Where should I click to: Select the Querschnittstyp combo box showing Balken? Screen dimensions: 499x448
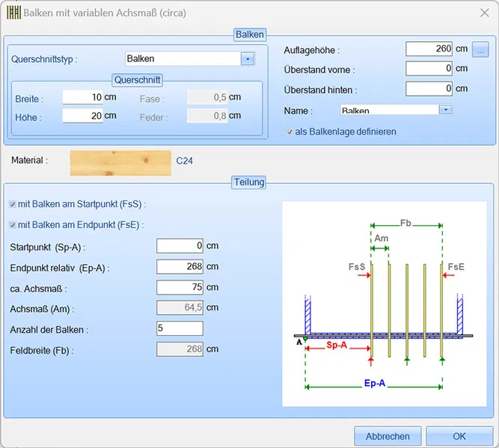pyautogui.click(x=183, y=58)
